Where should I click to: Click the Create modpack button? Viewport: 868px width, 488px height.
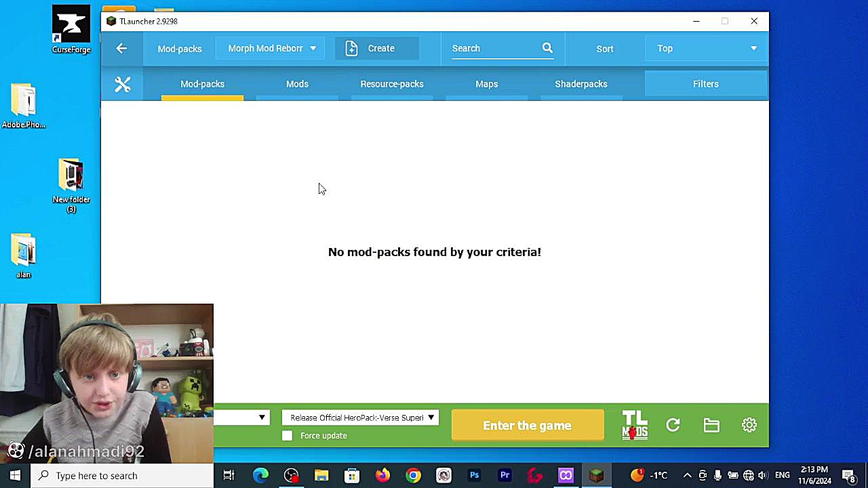pyautogui.click(x=377, y=48)
